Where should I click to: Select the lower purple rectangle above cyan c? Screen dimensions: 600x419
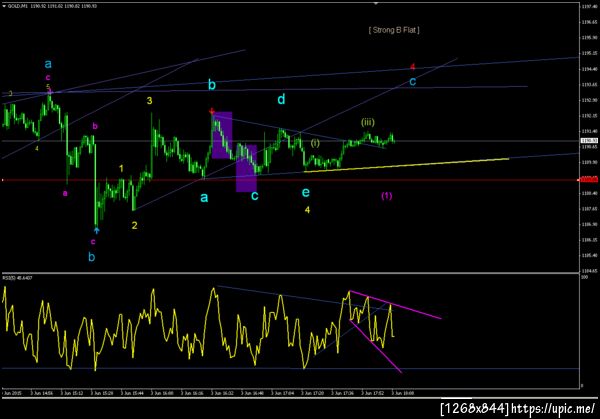tap(246, 168)
